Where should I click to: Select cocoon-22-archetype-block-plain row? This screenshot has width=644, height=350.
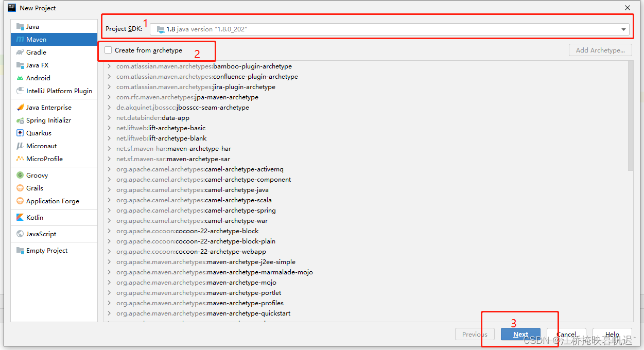[365, 241]
